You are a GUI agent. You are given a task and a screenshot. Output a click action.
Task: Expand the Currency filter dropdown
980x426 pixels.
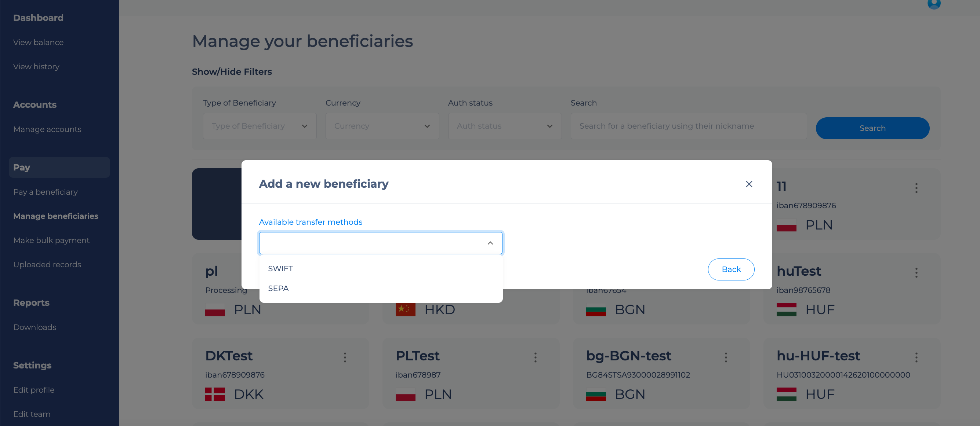click(382, 126)
